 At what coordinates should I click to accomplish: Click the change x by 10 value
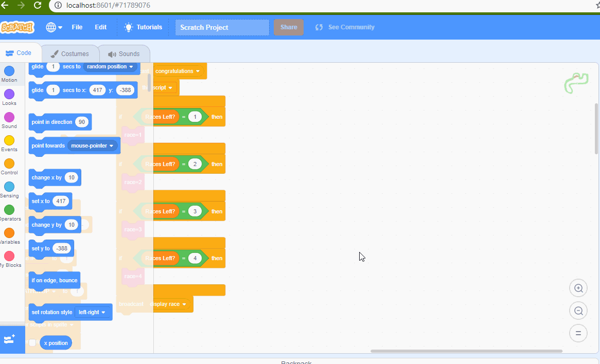[71, 177]
